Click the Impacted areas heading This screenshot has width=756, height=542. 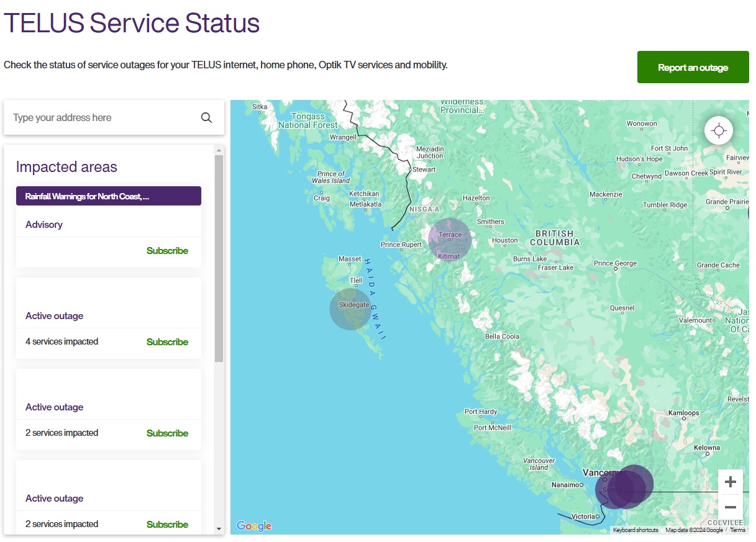click(66, 167)
